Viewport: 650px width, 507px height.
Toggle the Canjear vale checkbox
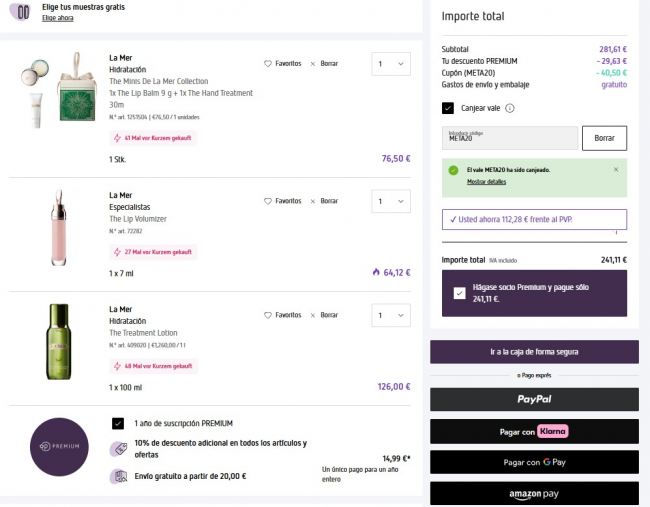point(448,108)
